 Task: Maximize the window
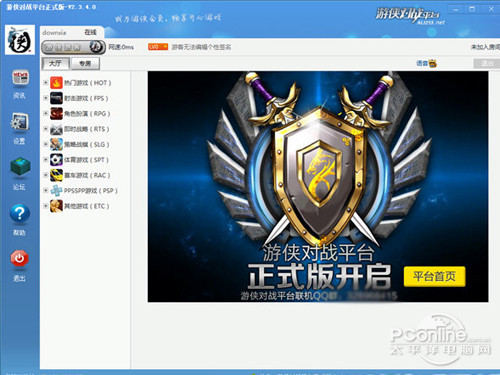[472, 9]
